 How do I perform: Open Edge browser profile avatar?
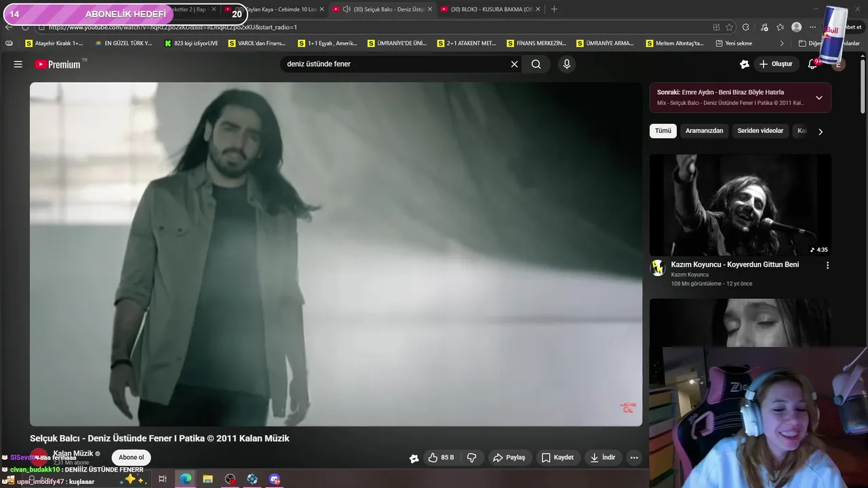(x=796, y=27)
